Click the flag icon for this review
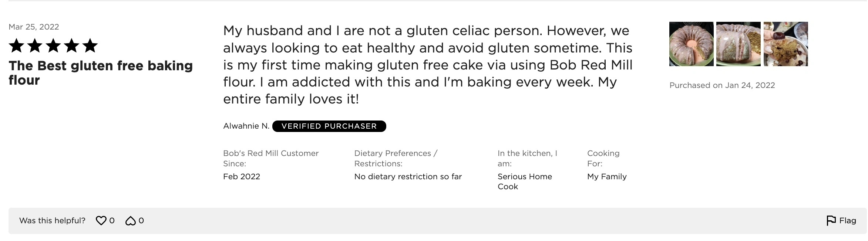The height and width of the screenshot is (241, 868). 831,221
